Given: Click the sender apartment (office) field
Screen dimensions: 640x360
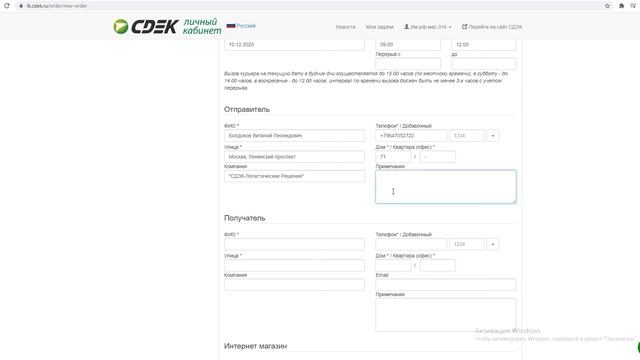Looking at the screenshot, I should click(x=438, y=157).
